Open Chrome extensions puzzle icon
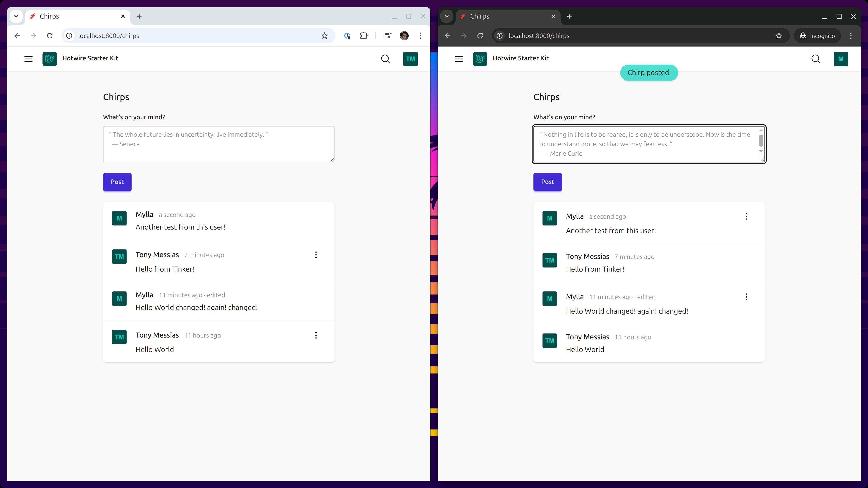 (x=363, y=36)
